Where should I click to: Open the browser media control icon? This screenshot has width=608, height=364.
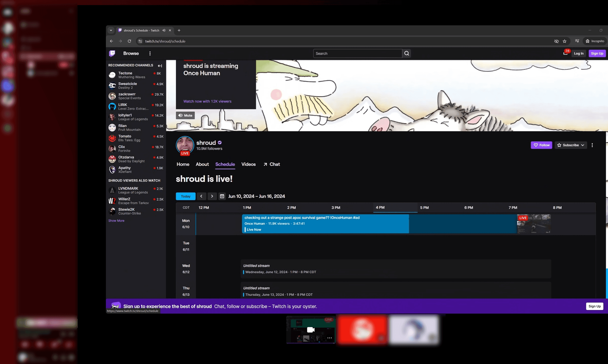tap(577, 41)
